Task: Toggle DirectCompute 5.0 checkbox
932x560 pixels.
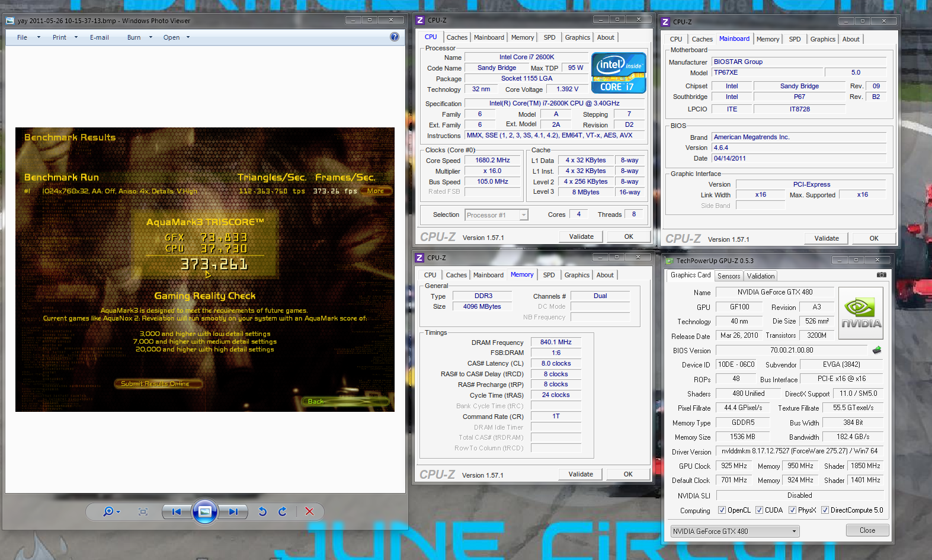Action: pyautogui.click(x=825, y=510)
